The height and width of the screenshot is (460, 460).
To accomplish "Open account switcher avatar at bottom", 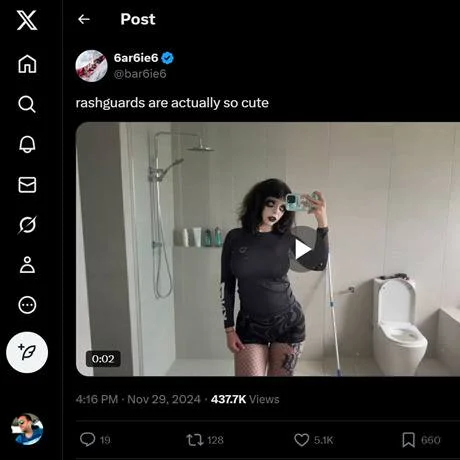I will coord(27,429).
